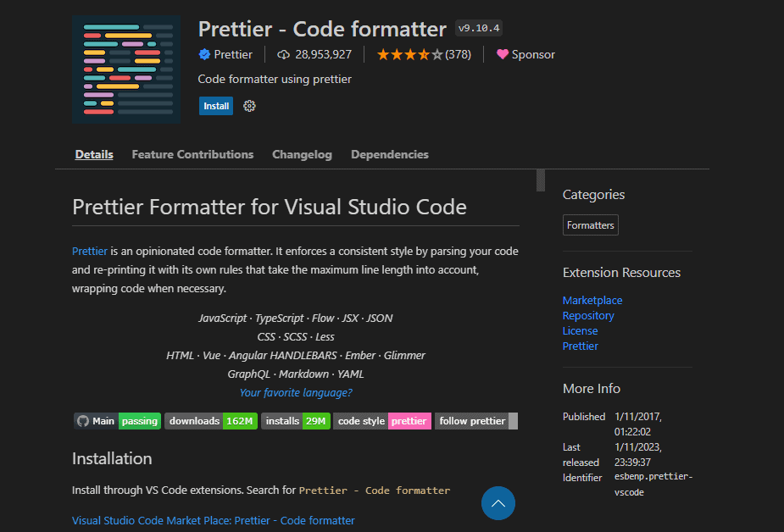Click the verified publisher badge icon
Viewport: 784px width, 532px height.
pos(204,54)
